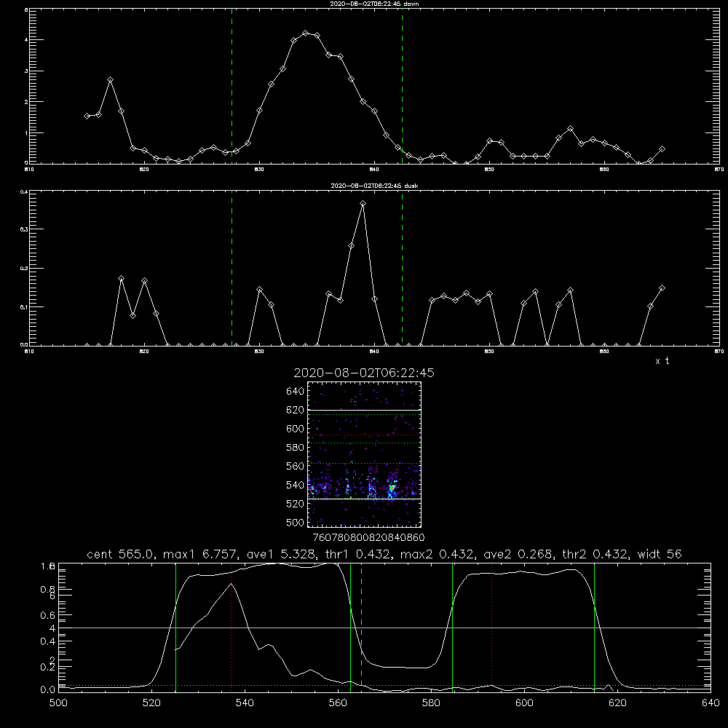This screenshot has width=728, height=728.
Task: Click the 'max2 0.432' statistic
Action: [x=436, y=554]
